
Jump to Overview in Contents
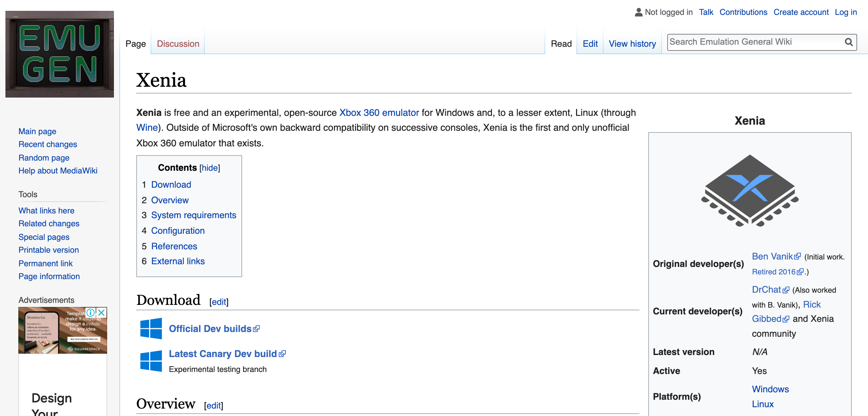[x=170, y=200]
